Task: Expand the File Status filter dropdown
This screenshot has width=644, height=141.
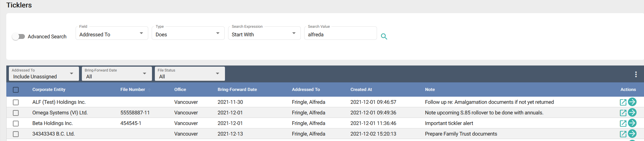Action: pos(189,74)
